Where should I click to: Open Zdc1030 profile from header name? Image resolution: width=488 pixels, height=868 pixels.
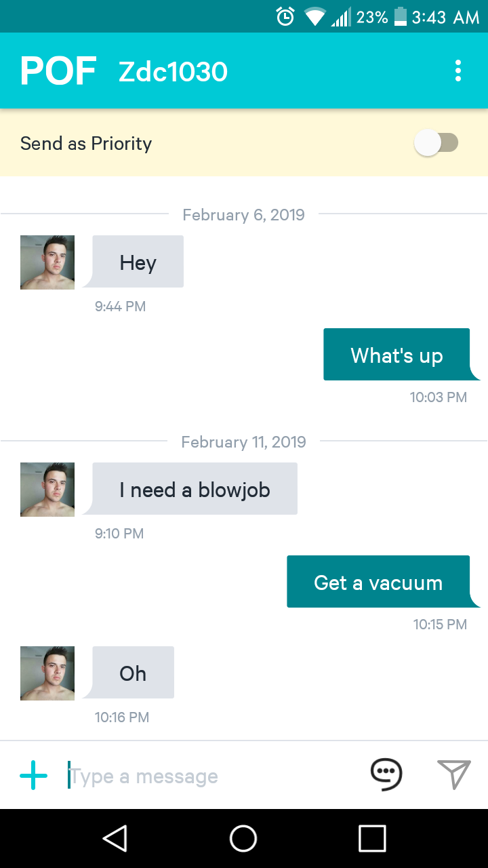[x=173, y=71]
